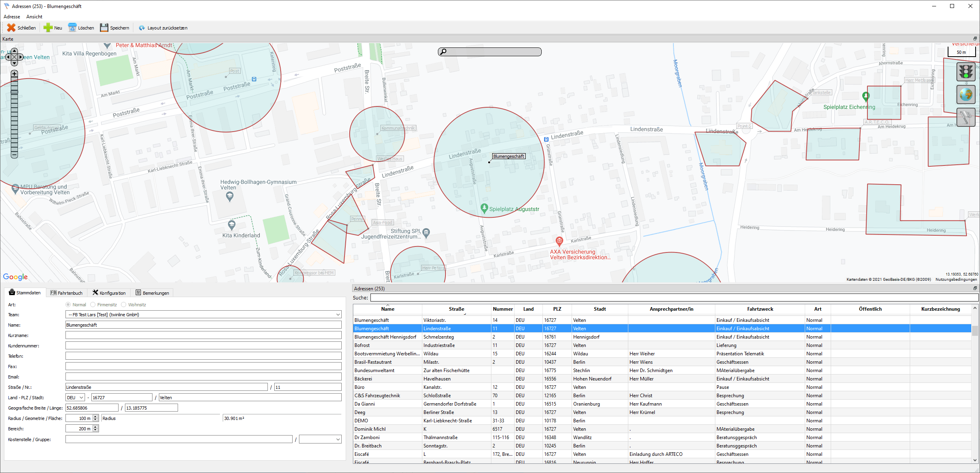Open the Land DEU dropdown
980x473 pixels.
81,398
